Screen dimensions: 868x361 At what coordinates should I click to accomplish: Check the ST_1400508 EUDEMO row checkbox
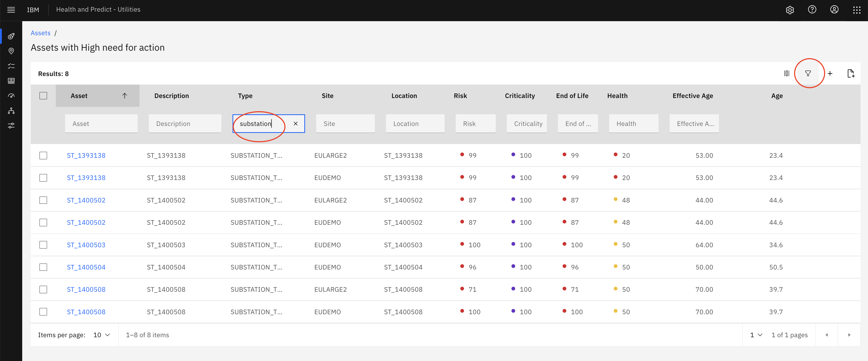click(43, 312)
